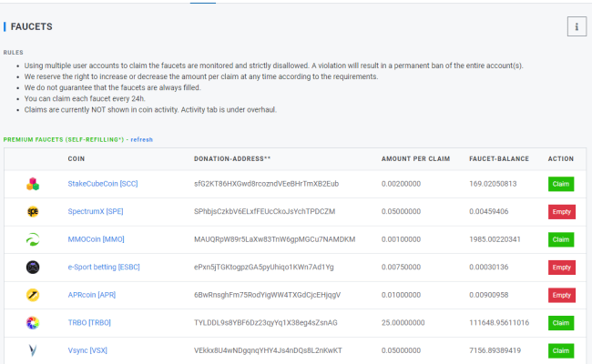592x364 pixels.
Task: Open the e-Sport betting [ESBC] link
Action: [x=104, y=267]
